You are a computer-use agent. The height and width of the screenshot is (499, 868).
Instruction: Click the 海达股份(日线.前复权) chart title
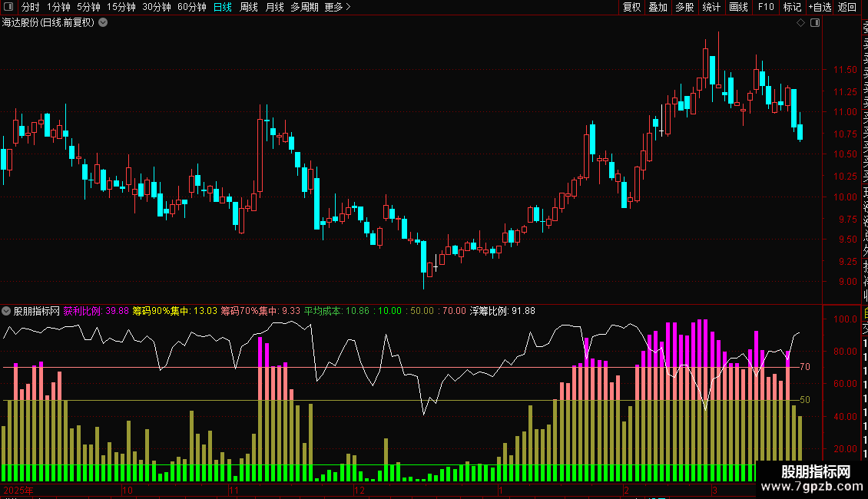click(x=48, y=23)
